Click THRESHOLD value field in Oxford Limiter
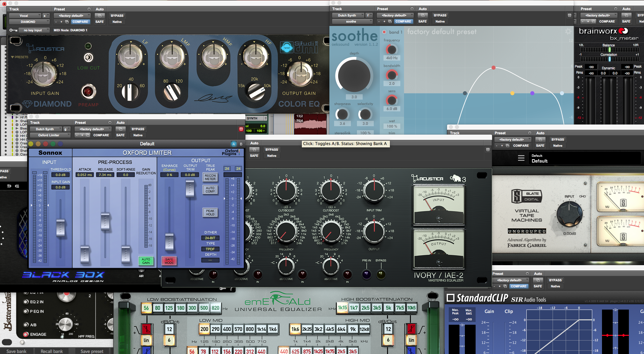The width and height of the screenshot is (644, 354). [x=61, y=175]
